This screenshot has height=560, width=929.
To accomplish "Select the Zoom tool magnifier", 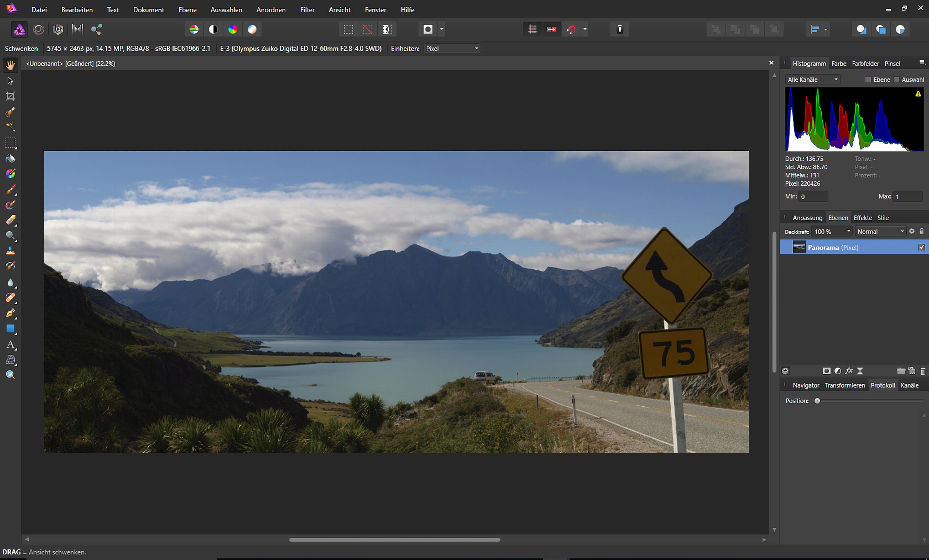I will point(10,375).
